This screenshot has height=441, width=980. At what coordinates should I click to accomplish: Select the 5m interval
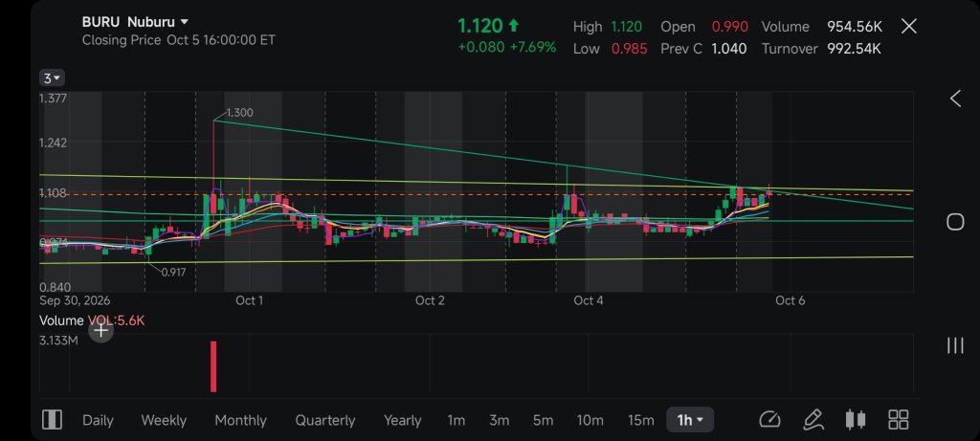pyautogui.click(x=544, y=420)
